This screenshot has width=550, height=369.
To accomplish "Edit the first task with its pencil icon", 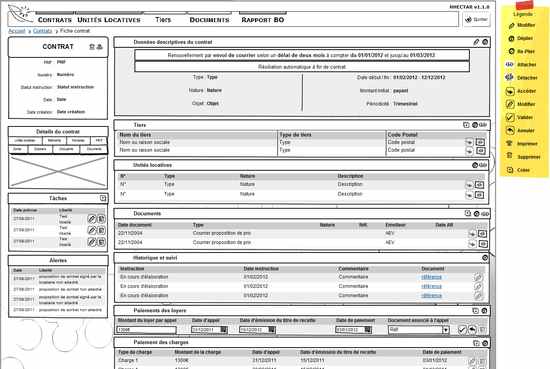I will [92, 219].
